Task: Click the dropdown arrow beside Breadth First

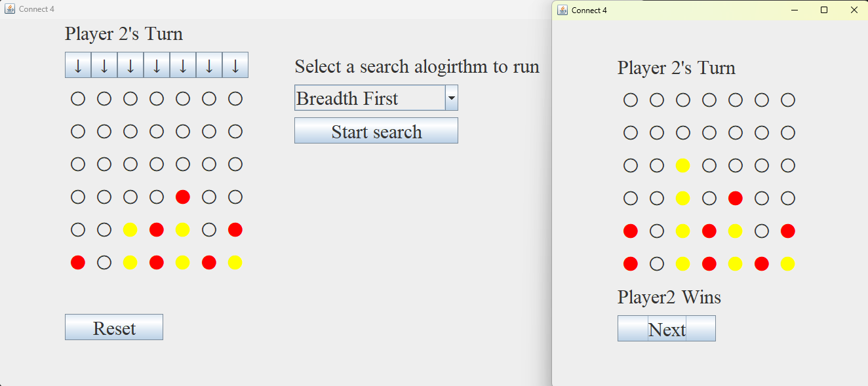Action: tap(452, 98)
